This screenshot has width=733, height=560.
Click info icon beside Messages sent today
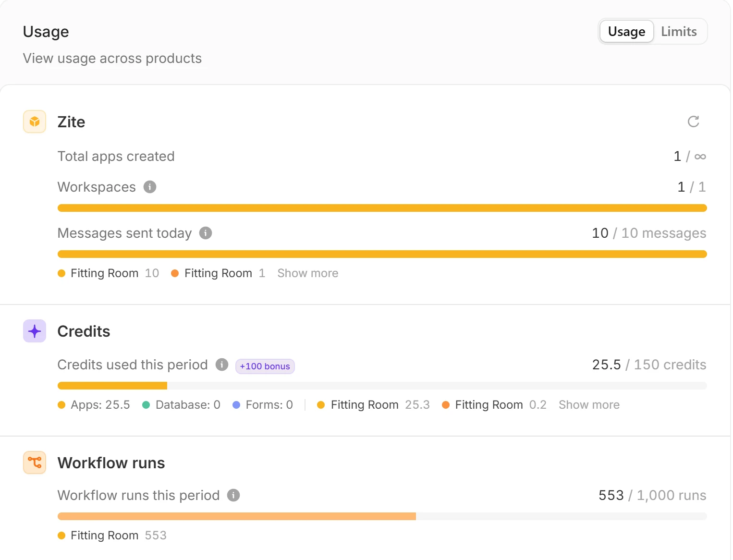point(206,233)
